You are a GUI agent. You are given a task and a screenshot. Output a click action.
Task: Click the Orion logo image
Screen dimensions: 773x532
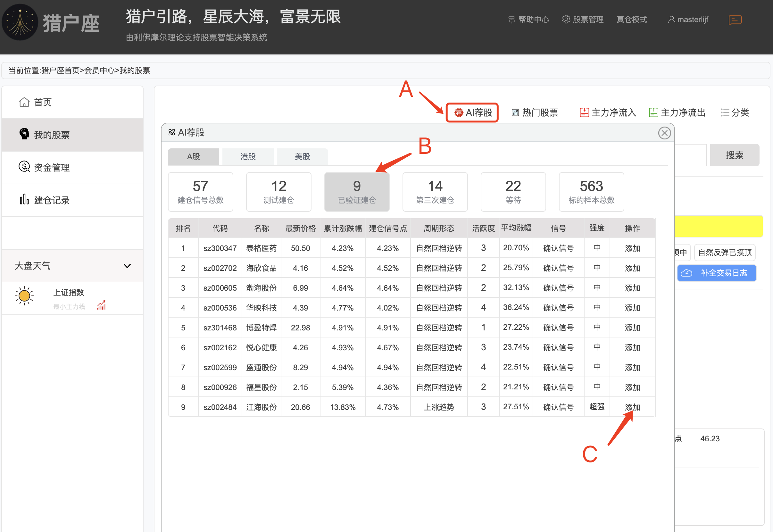[20, 22]
